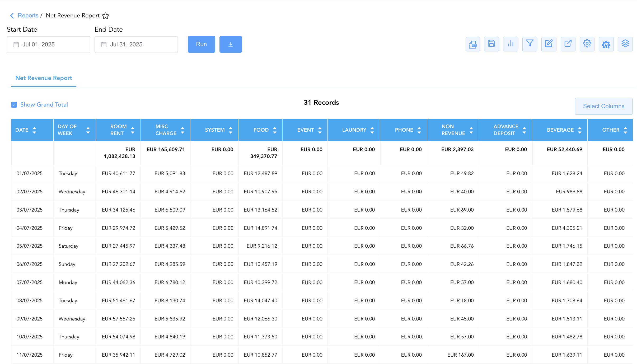Open the filter funnel icon
The height and width of the screenshot is (364, 637).
530,44
